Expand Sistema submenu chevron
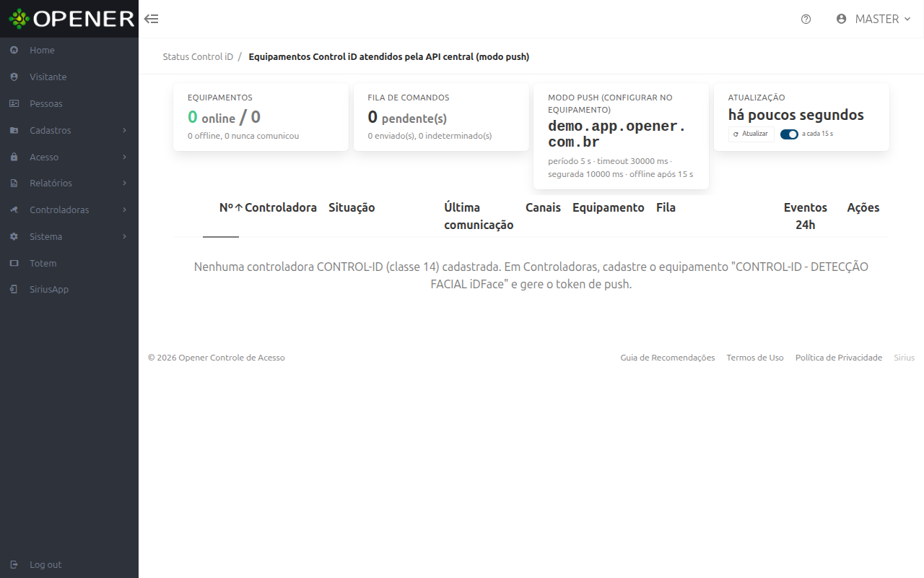This screenshot has height=578, width=924. pos(125,236)
